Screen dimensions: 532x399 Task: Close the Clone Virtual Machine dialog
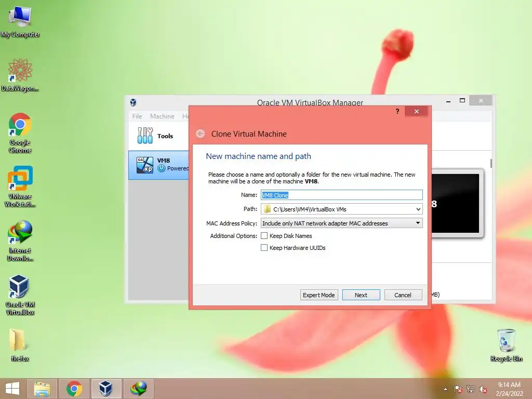point(417,111)
